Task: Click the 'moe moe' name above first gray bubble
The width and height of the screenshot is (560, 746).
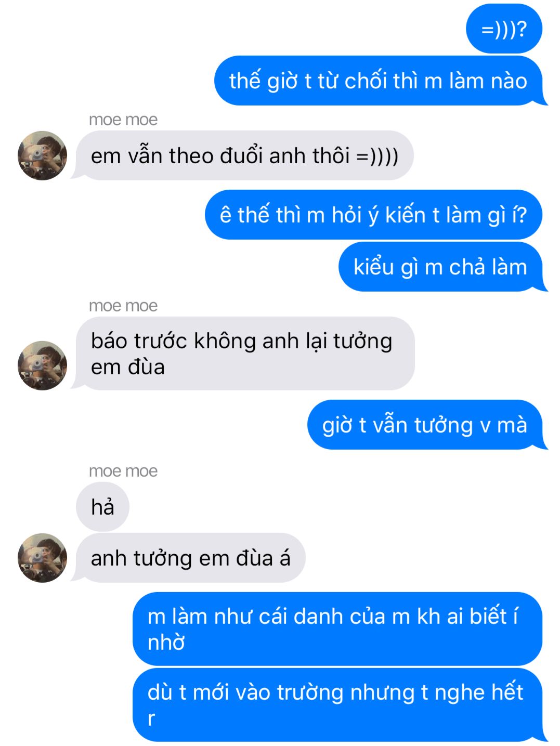Action: pos(123,120)
